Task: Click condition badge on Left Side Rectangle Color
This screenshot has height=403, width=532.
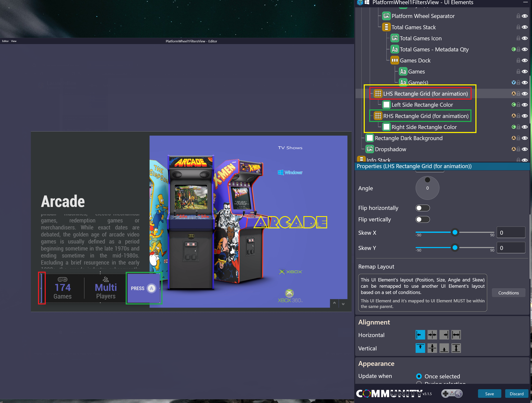Action: (513, 104)
